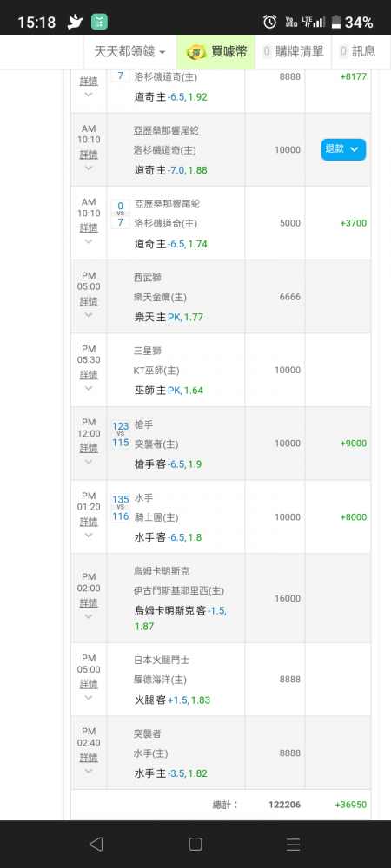
Task: Open 詳情 link for 日本火腿鬥士 game
Action: [x=89, y=684]
